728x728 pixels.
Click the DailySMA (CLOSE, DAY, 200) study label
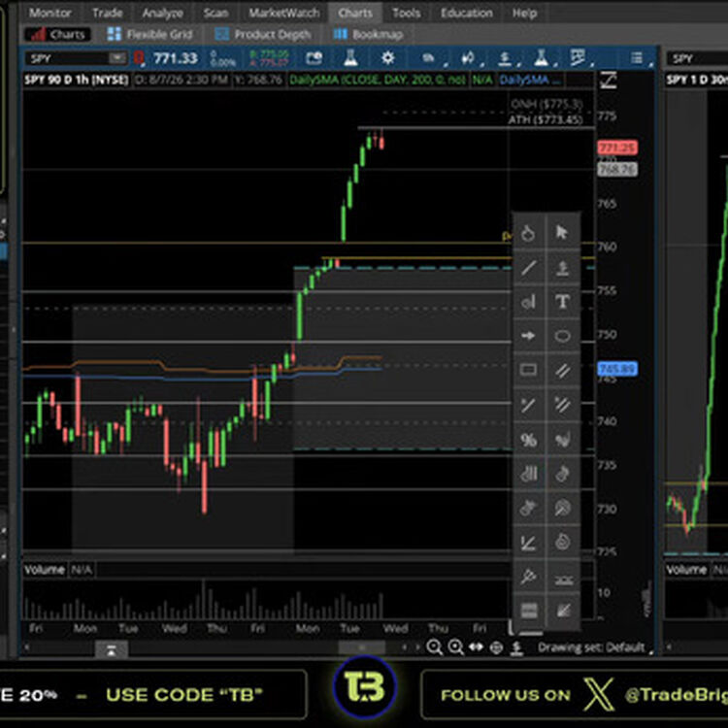(x=378, y=80)
